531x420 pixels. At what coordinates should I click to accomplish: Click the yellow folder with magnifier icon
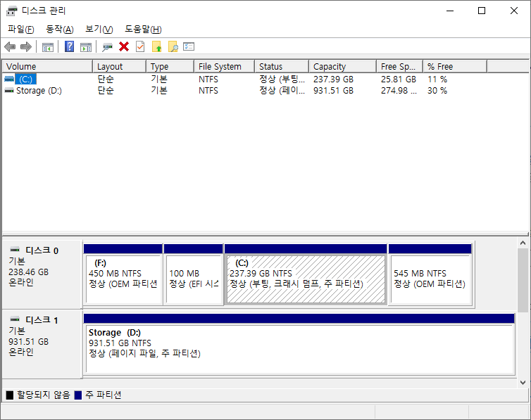(173, 46)
